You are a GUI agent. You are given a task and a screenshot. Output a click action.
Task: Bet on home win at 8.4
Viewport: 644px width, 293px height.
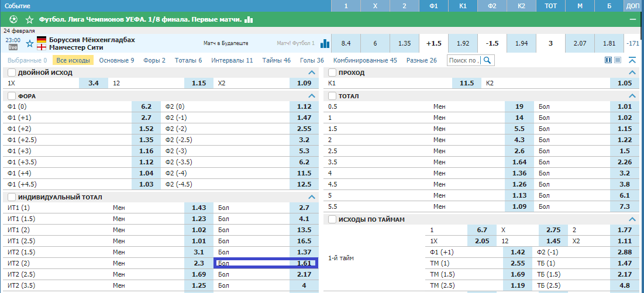click(x=346, y=43)
